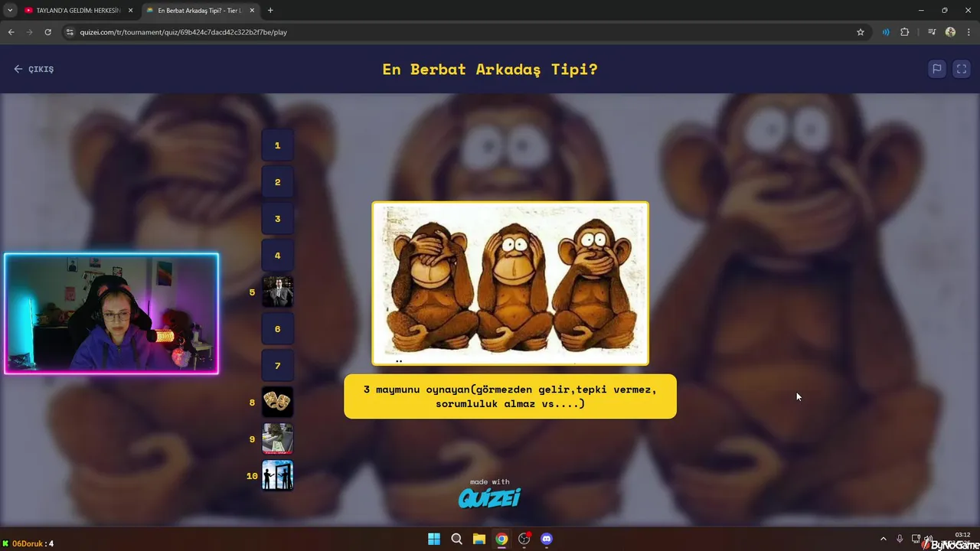Screen dimensions: 980x551
Task: Place item in rank slot 6
Action: (x=277, y=329)
